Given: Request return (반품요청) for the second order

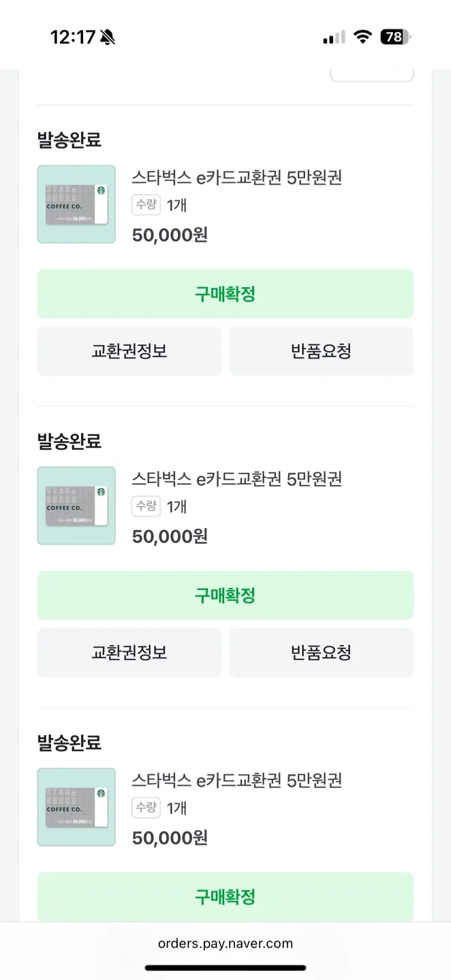Looking at the screenshot, I should coord(322,653).
